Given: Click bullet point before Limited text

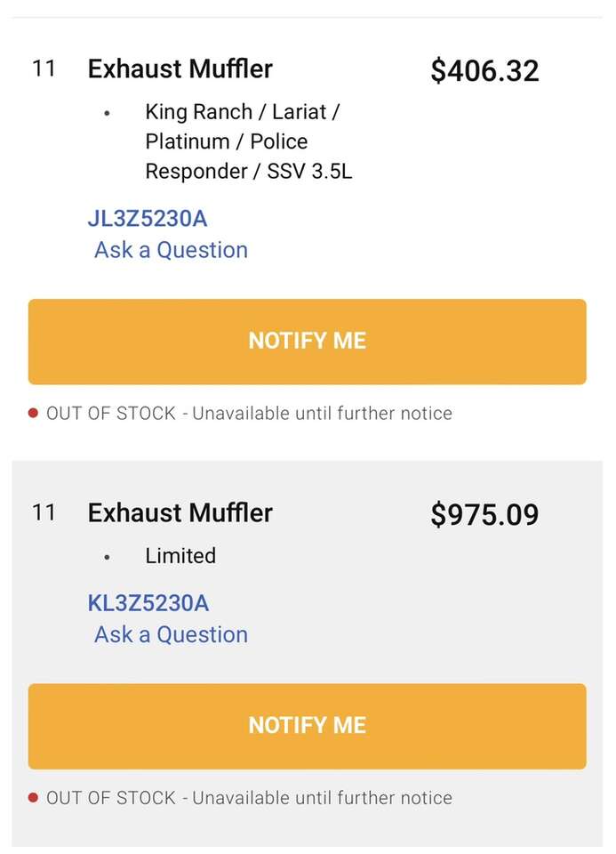Looking at the screenshot, I should (x=107, y=558).
